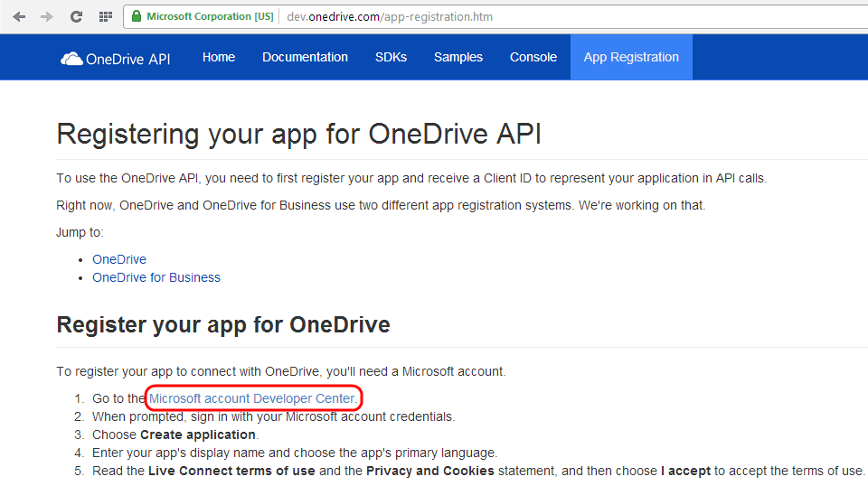Click the Microsoft Corporation [US] certificate label

tap(210, 16)
